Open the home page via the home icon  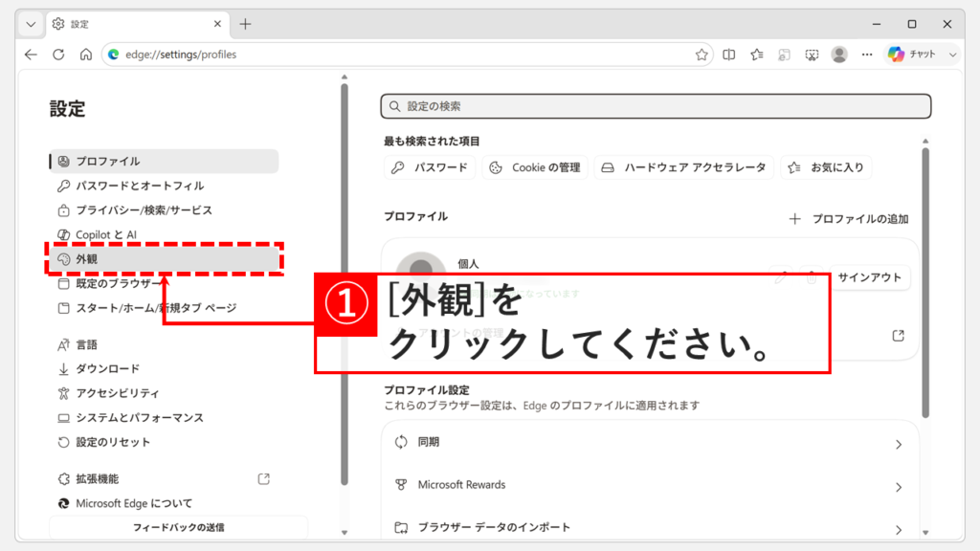(85, 55)
